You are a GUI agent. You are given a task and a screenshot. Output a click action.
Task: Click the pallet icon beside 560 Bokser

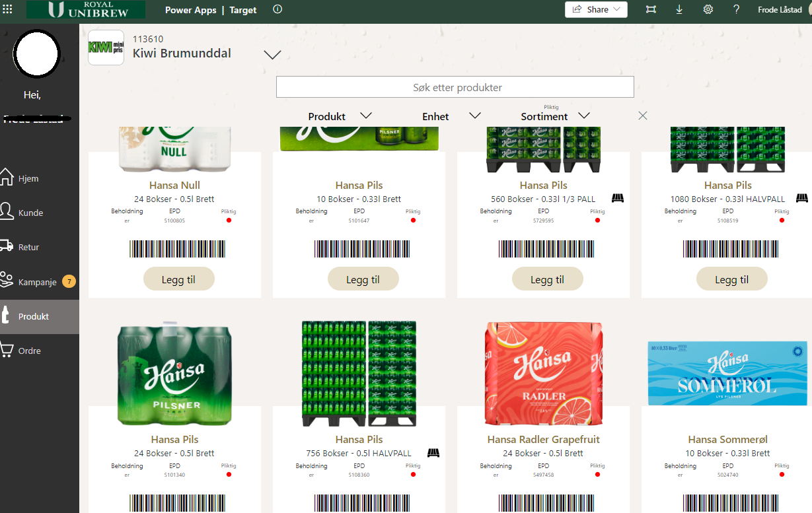tap(618, 198)
